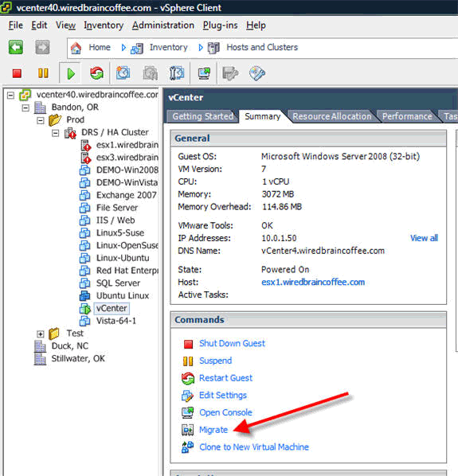Click the Take Snapshot toolbar icon
The image size is (458, 476).
coord(123,73)
